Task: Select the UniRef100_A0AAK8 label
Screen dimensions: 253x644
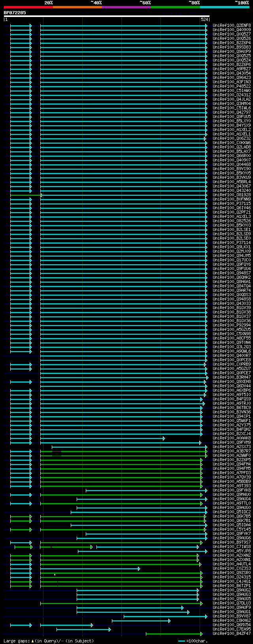Action: click(x=232, y=438)
